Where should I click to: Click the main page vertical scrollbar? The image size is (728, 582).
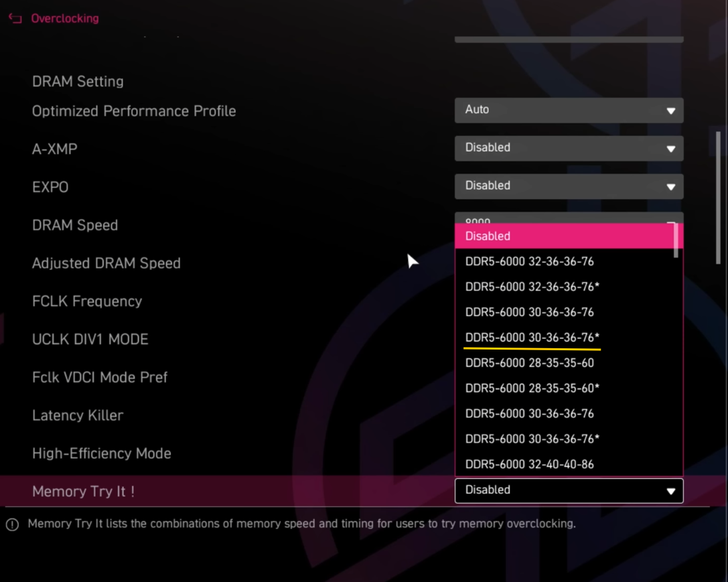(x=718, y=198)
